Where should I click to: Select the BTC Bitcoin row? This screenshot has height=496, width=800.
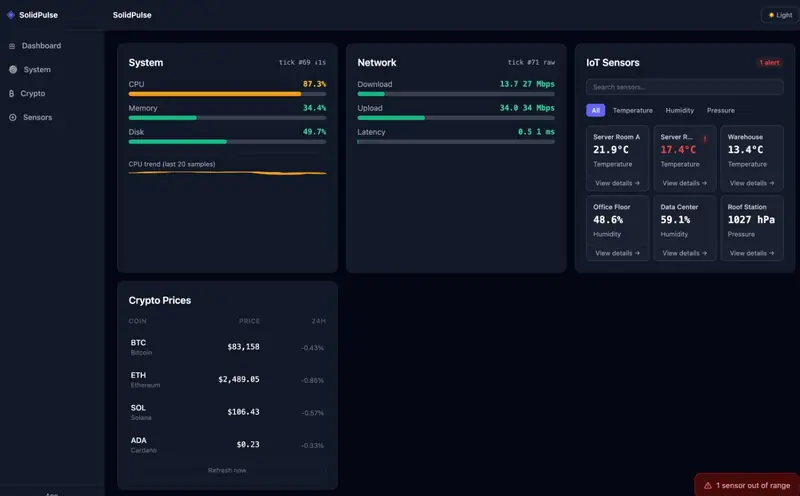tap(227, 347)
